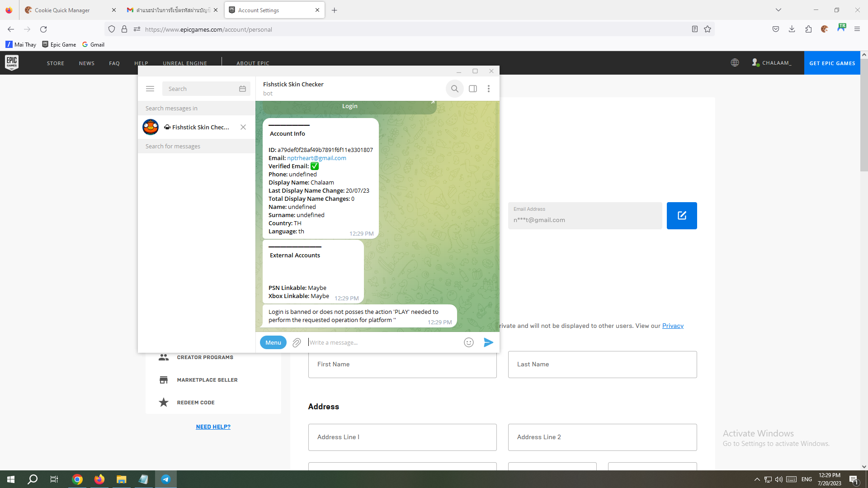Toggle Telegram right sidebar panel icon

(473, 89)
